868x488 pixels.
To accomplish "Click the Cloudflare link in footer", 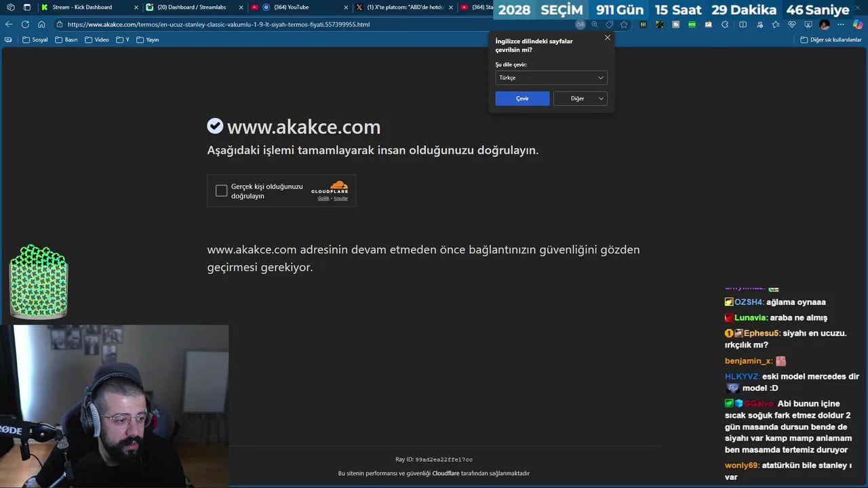I will pos(446,473).
